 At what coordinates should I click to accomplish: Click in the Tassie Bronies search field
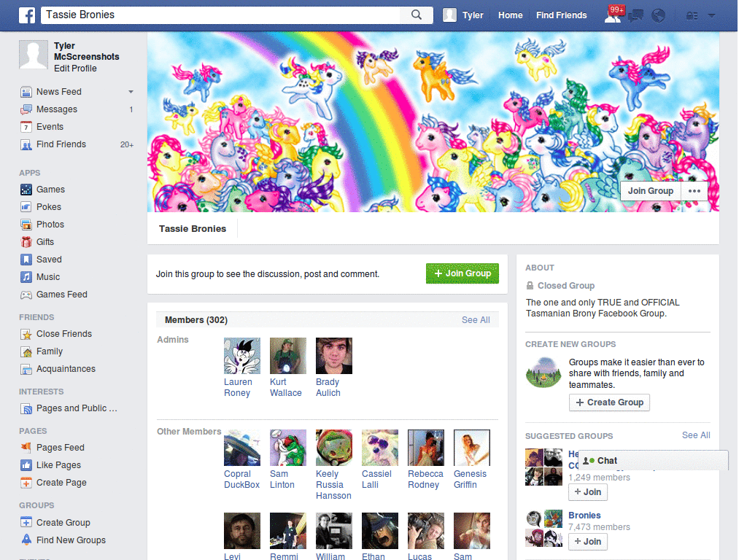click(221, 15)
